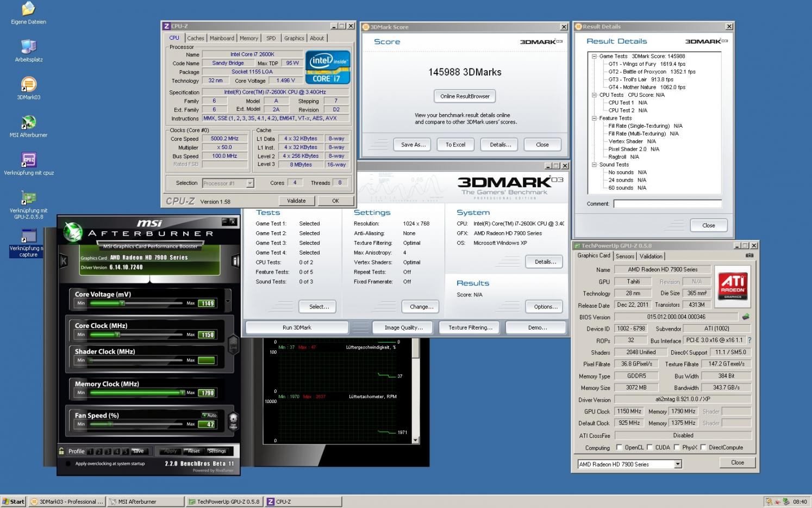Open the Arbeitsplatz desktop icon

[28, 47]
